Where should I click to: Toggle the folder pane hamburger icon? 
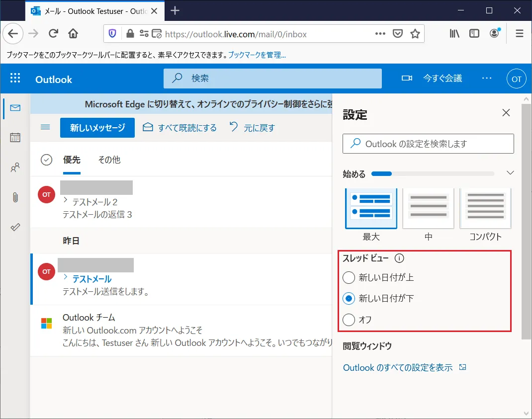coord(45,127)
